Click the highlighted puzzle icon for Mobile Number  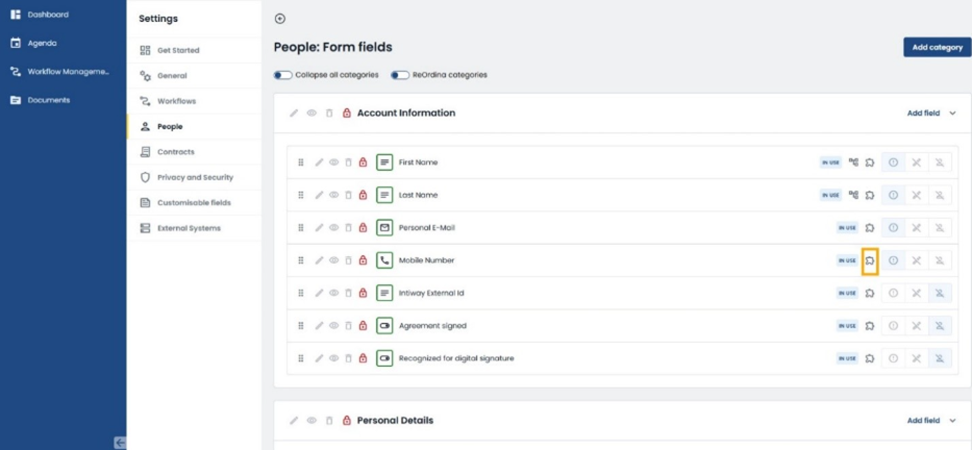pyautogui.click(x=870, y=261)
